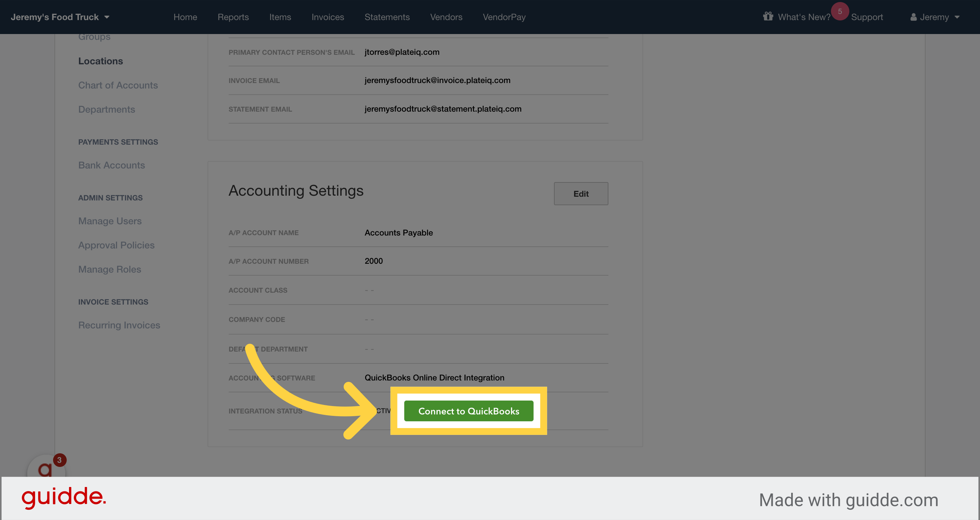Select the jtorres@plateiq.com contact email
The height and width of the screenshot is (520, 980).
402,52
